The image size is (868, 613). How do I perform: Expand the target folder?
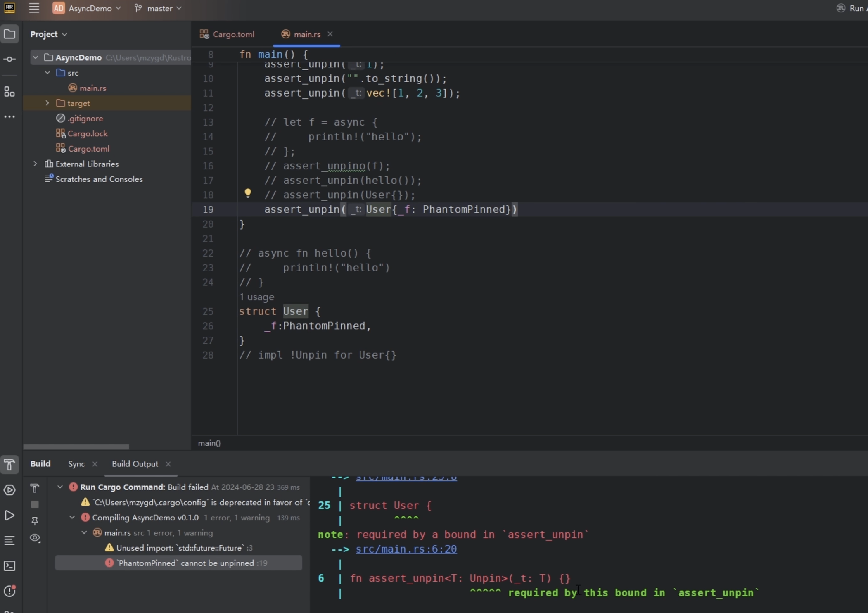[47, 103]
